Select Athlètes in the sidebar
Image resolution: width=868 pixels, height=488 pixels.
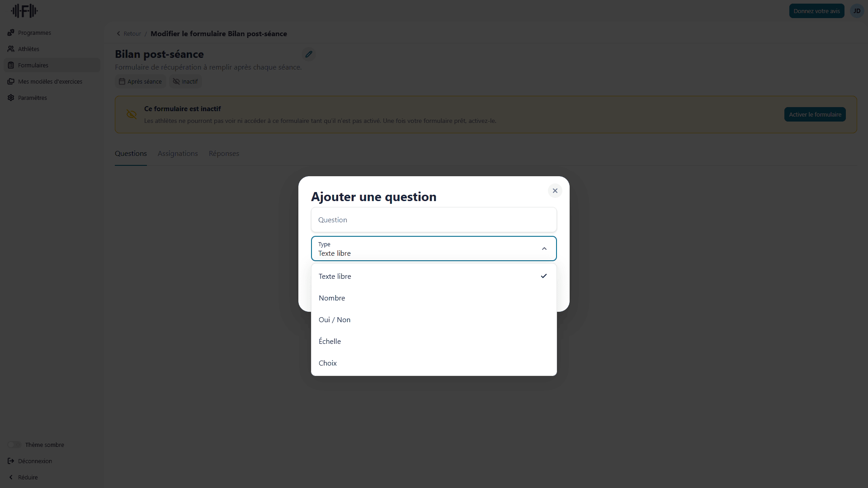point(28,49)
